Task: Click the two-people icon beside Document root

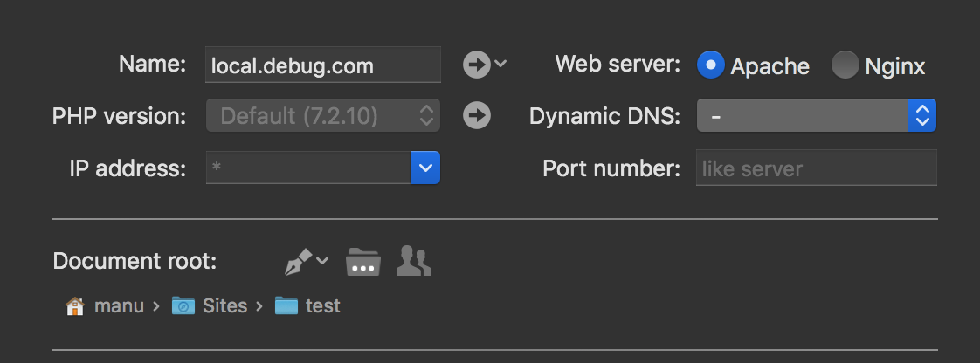Action: 414,261
